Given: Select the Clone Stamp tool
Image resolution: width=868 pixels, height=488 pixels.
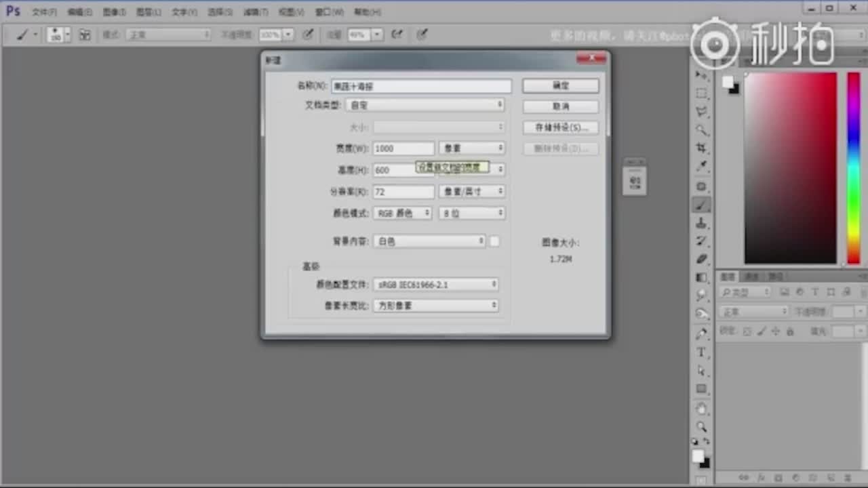Looking at the screenshot, I should click(x=702, y=223).
